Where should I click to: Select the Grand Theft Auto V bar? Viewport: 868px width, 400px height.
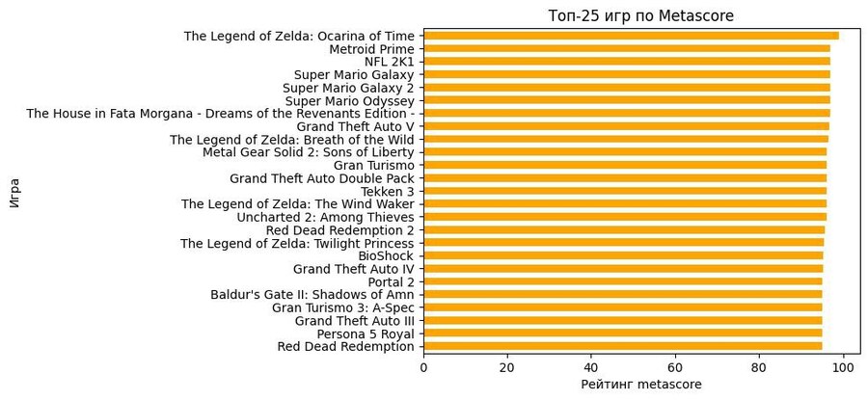626,126
